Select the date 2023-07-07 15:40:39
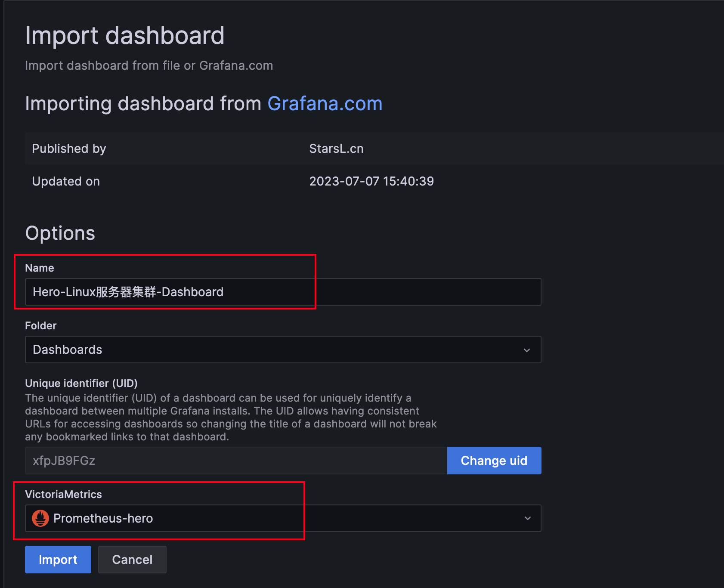724x588 pixels. (x=371, y=181)
